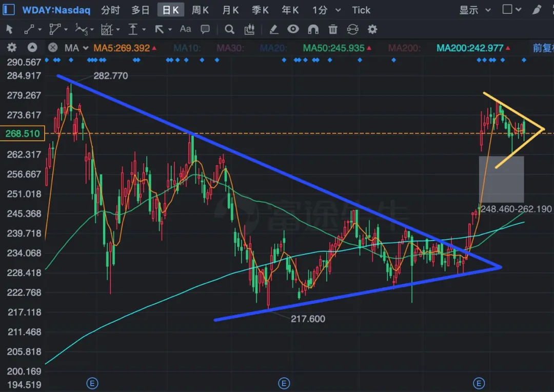Click the speech bubble comment tool
554x392 pixels.
point(205,29)
